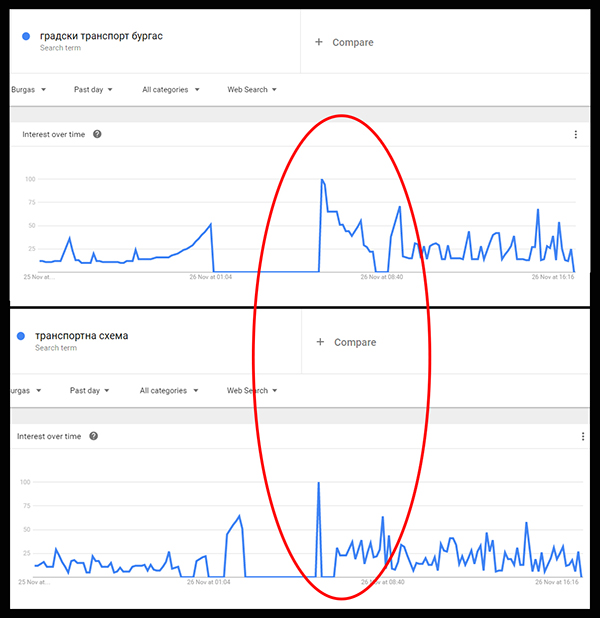600x618 pixels.
Task: Expand the top All categories dropdown
Action: coord(171,89)
